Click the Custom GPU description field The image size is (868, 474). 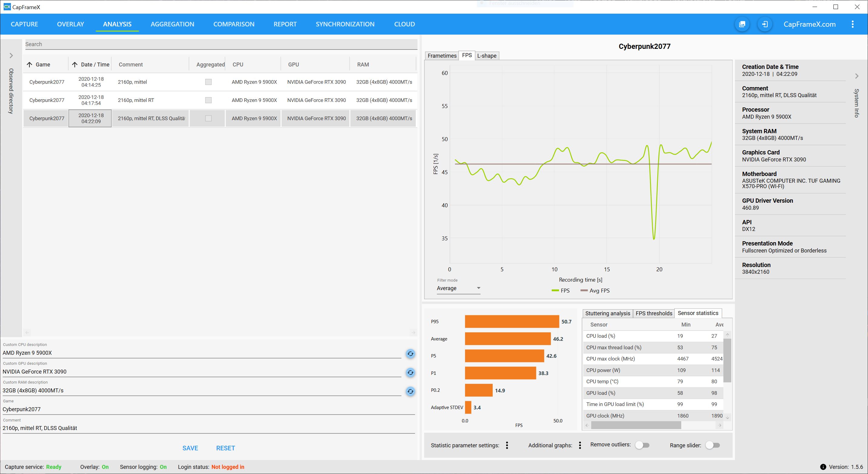[x=202, y=372]
